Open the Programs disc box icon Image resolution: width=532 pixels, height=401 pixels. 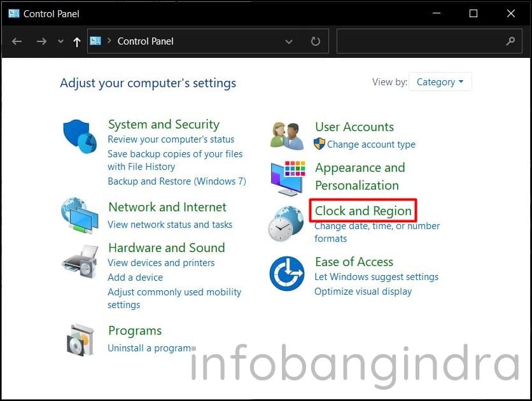(80, 340)
